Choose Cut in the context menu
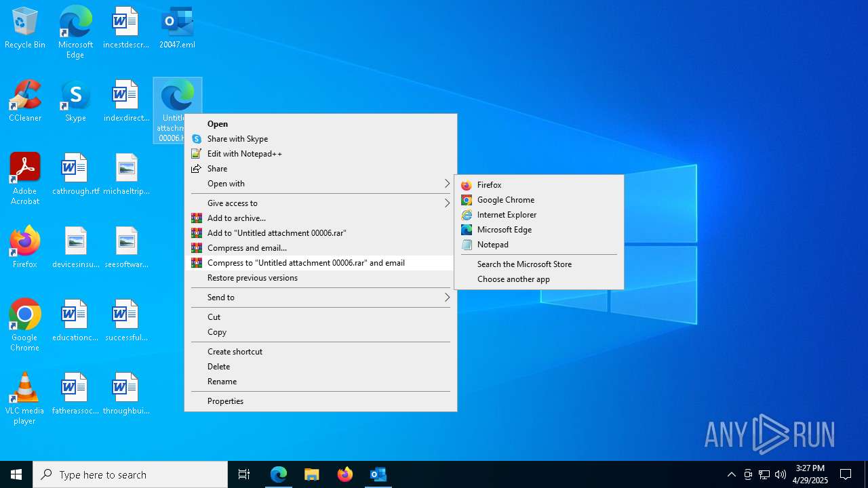The image size is (868, 488). pyautogui.click(x=320, y=317)
